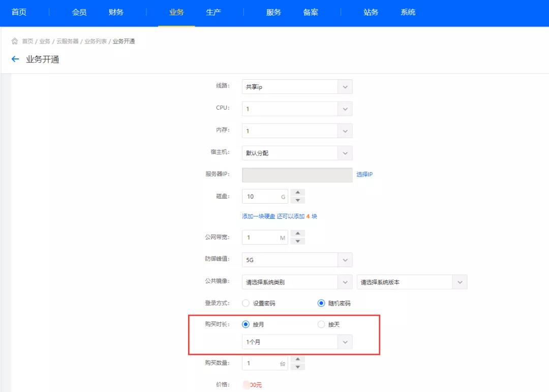
Task: Decrease disk size with down arrow
Action: tap(297, 200)
